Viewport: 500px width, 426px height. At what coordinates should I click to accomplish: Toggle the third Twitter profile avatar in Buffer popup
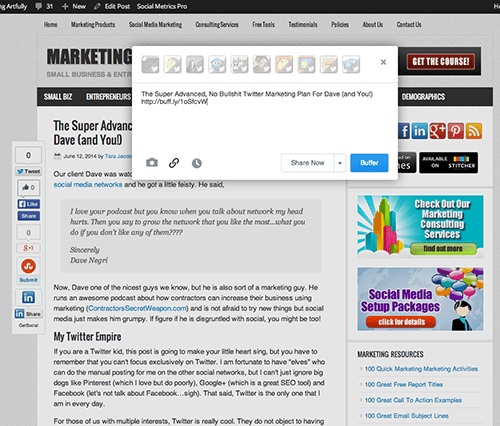click(x=195, y=64)
